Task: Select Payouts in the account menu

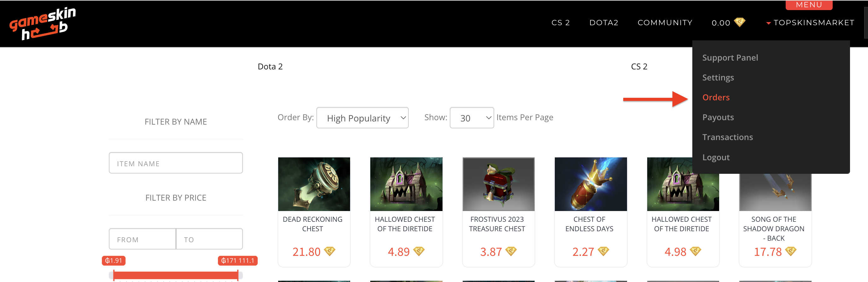Action: coord(718,117)
